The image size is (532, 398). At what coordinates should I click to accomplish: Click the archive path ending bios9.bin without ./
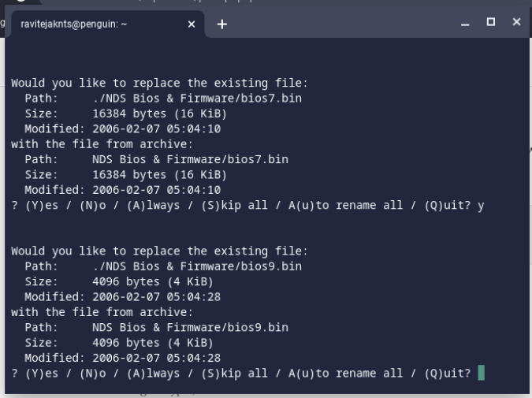tap(190, 327)
